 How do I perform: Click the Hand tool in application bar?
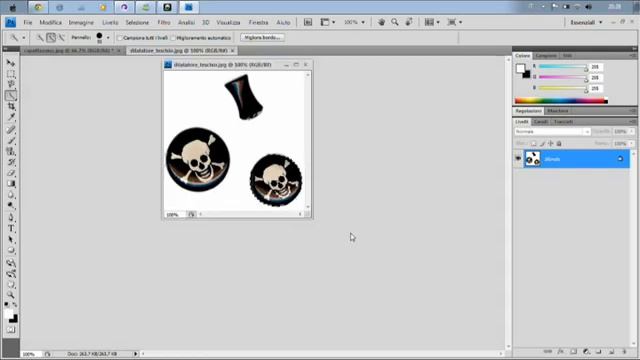381,22
